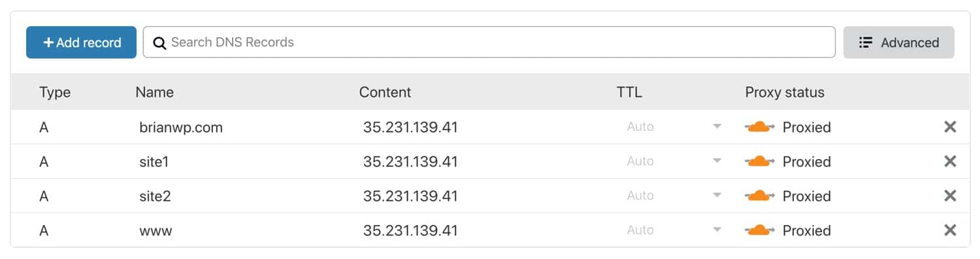
Task: Focus the Search DNS Records field
Action: (489, 43)
